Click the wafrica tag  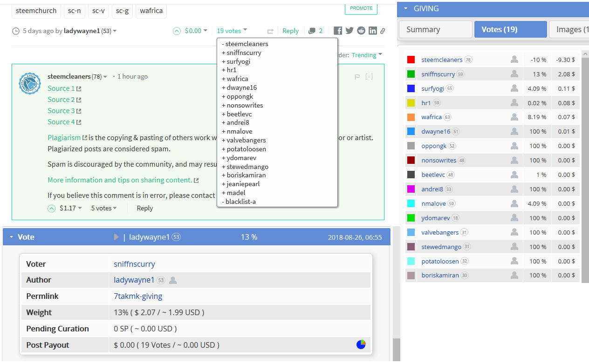[x=151, y=10]
